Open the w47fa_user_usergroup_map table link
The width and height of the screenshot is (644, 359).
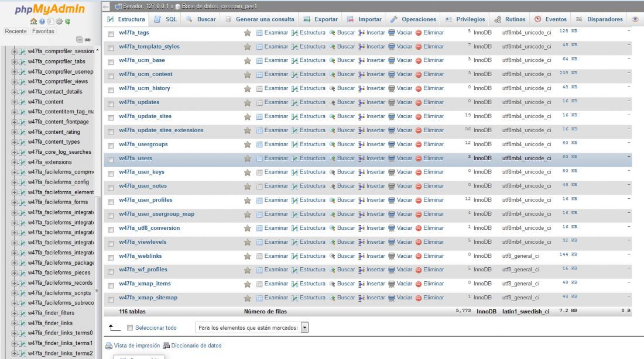pos(156,214)
